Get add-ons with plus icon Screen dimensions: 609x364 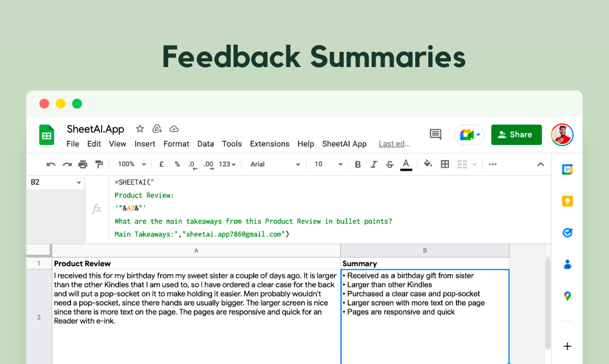[567, 346]
